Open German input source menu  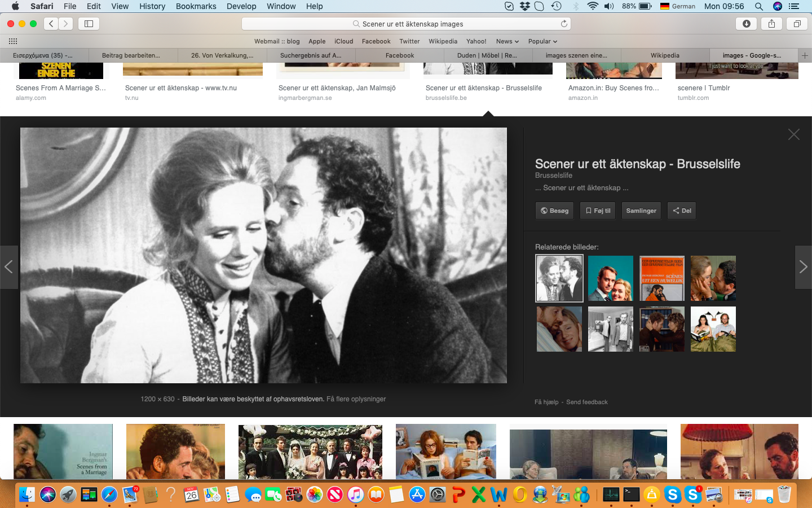point(678,6)
